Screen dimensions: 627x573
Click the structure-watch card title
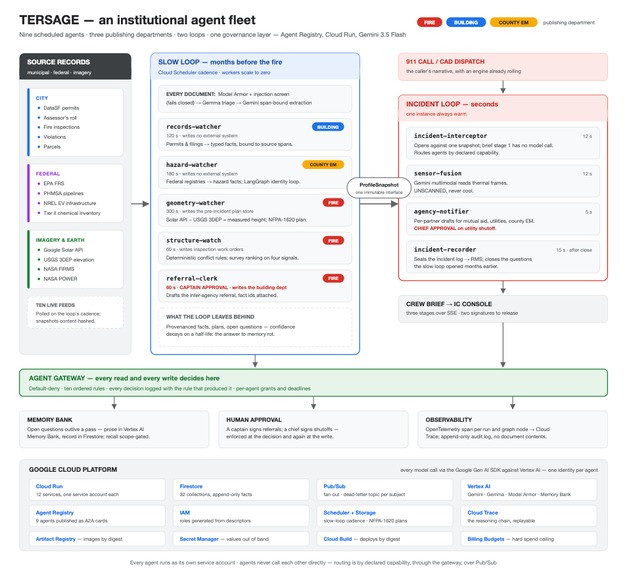[x=194, y=240]
